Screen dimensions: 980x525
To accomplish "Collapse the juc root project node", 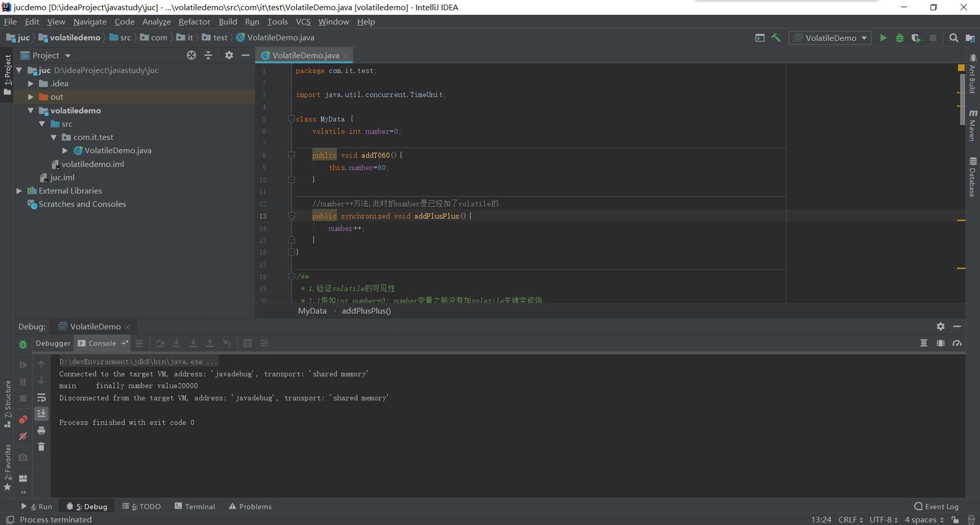I will [19, 70].
